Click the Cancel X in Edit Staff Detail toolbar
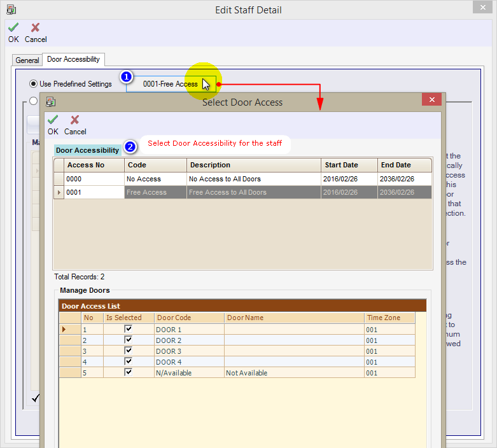The image size is (497, 448). 36,28
